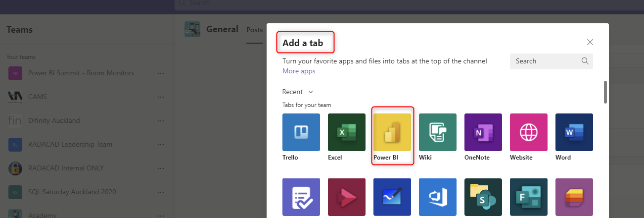Click the app Search field in dialog
644x218 pixels.
click(545, 61)
